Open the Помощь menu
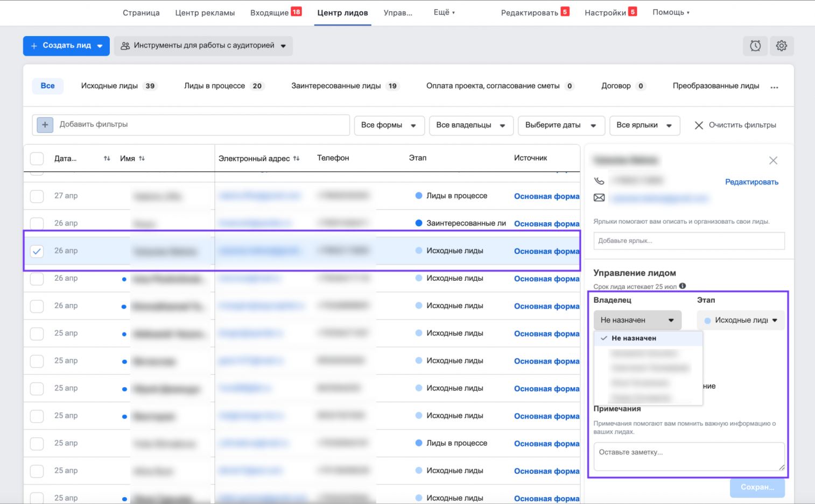815x504 pixels. 671,12
